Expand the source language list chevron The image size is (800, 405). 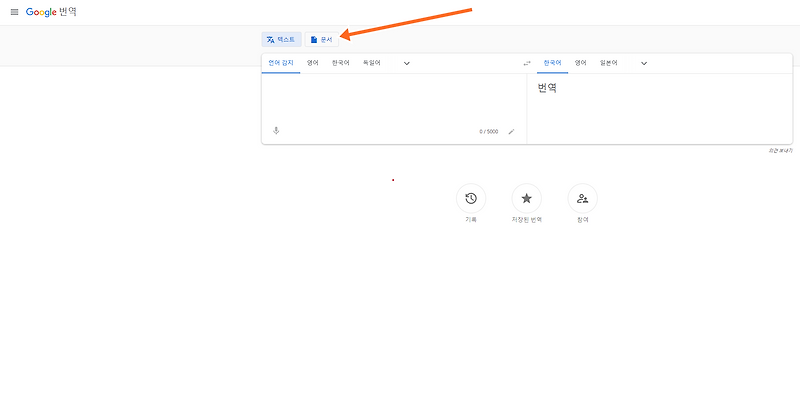point(407,63)
